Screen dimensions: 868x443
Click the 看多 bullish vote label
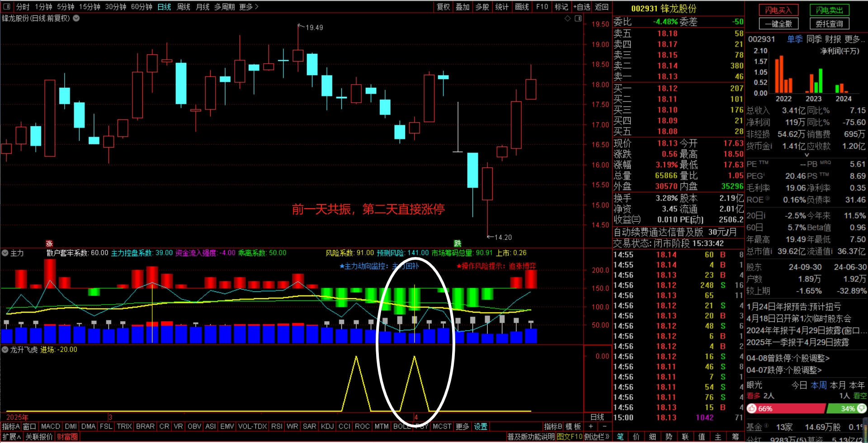point(753,396)
